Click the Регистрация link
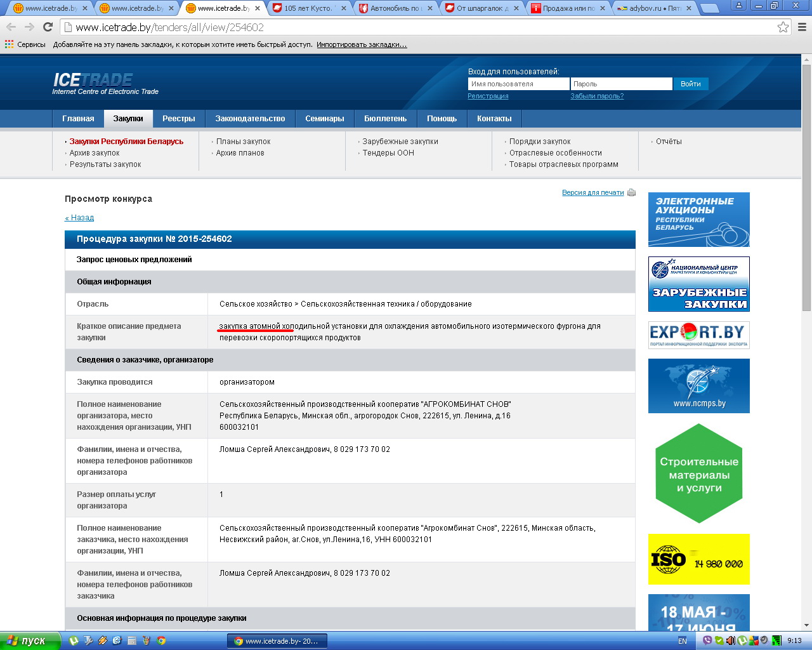This screenshot has height=650, width=812. (x=488, y=96)
